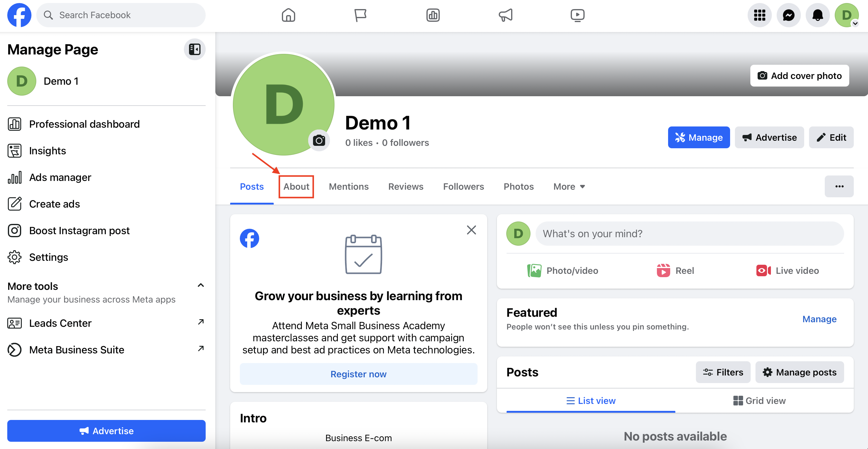The width and height of the screenshot is (868, 449).
Task: Go to Home via house icon
Action: 289,15
